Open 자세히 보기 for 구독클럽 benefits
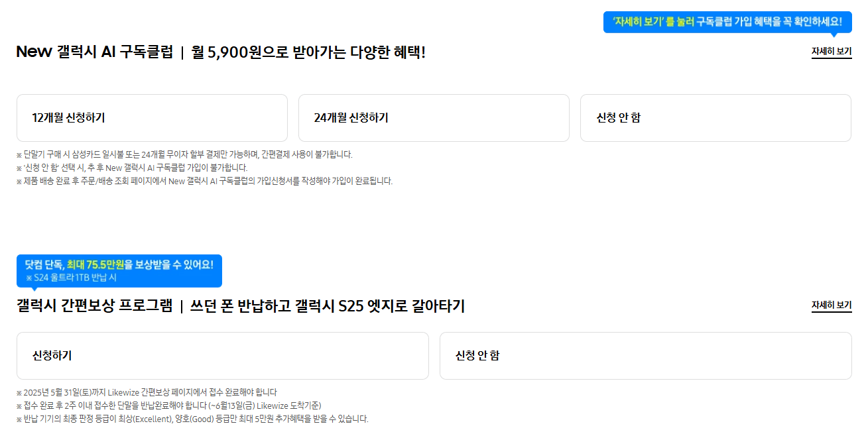The image size is (868, 434). coord(832,52)
